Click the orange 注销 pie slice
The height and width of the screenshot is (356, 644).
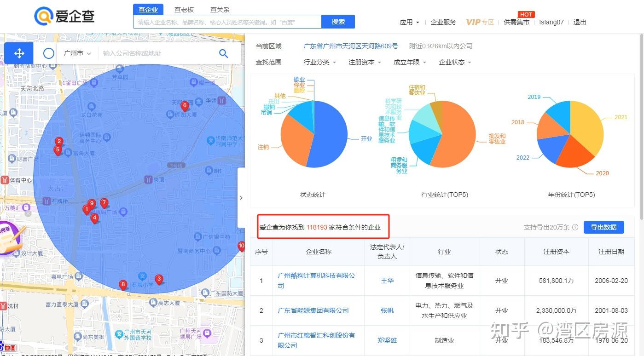295,140
